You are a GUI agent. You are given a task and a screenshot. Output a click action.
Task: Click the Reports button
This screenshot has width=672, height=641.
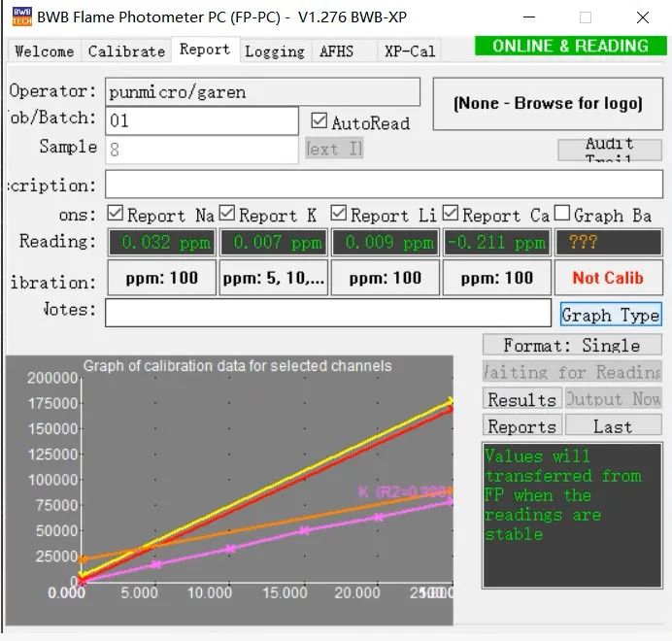point(521,426)
